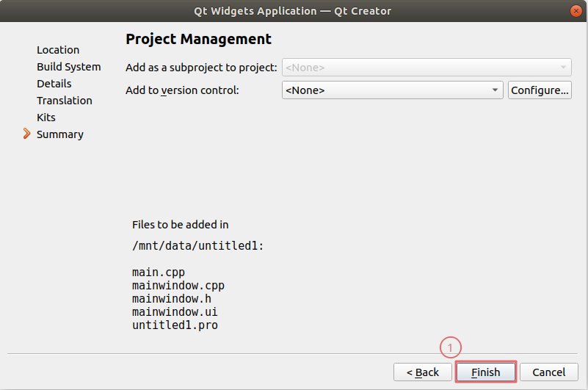Click the Add as subproject combo box
This screenshot has width=588, height=390.
coord(426,68)
